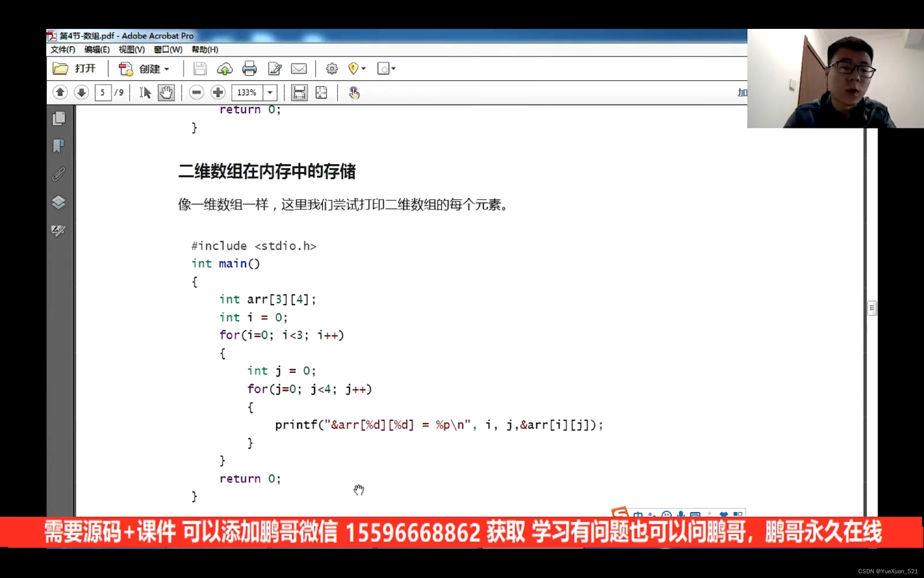This screenshot has width=924, height=578.
Task: Open the zoom level dropdown arrow
Action: (x=270, y=92)
